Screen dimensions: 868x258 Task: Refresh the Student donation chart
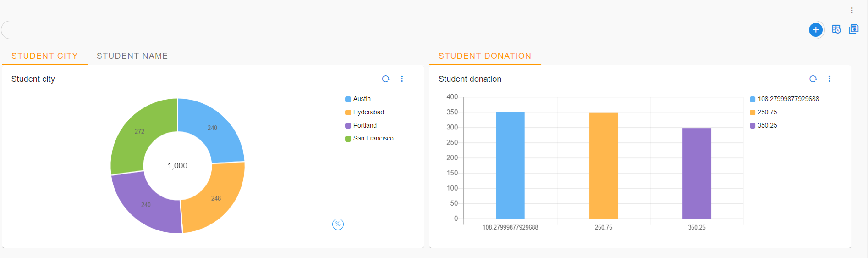coord(813,79)
